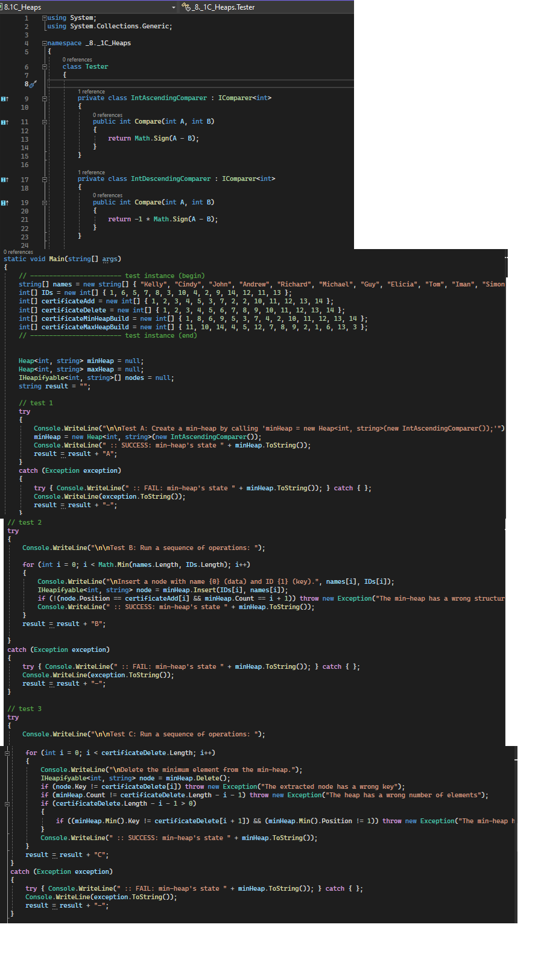Image resolution: width=541 pixels, height=980 pixels.
Task: Collapse the using directives block at line 1
Action: pyautogui.click(x=44, y=18)
